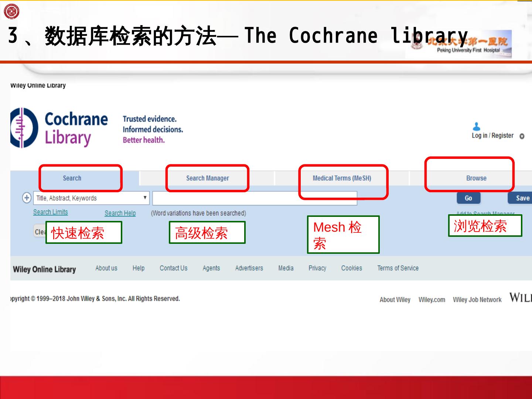Click the Help link in the footer
Viewport: 532px width, 399px height.
[x=139, y=268]
